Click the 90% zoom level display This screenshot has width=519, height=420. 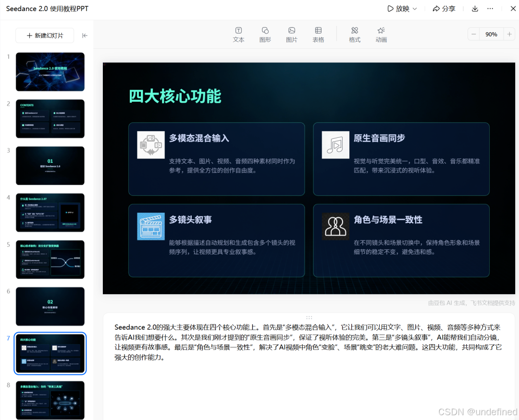(x=491, y=34)
